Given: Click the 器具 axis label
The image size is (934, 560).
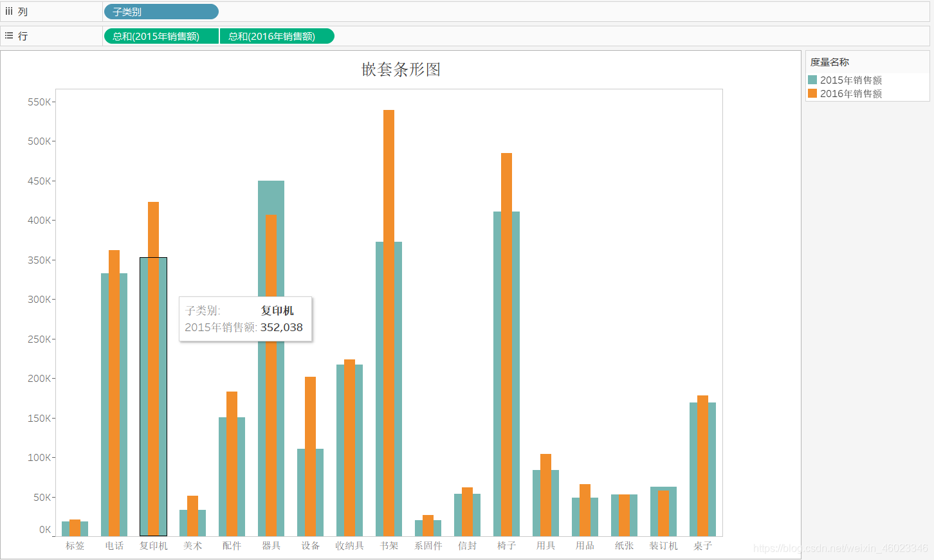Looking at the screenshot, I should (271, 546).
